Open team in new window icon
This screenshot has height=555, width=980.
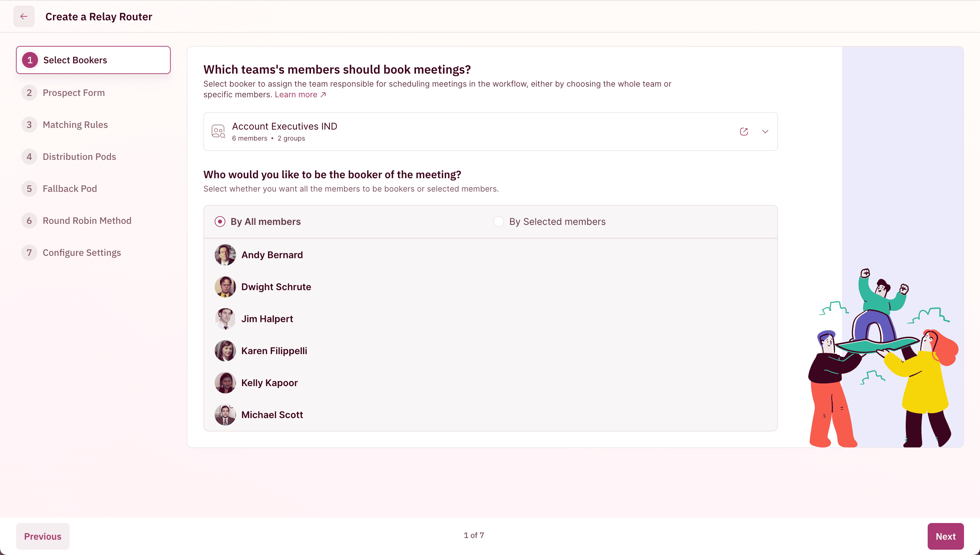click(744, 132)
